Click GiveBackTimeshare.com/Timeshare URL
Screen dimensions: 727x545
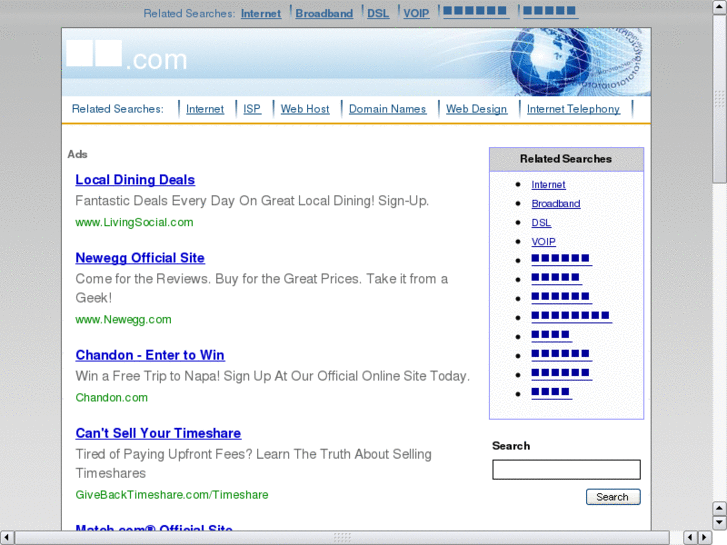[x=172, y=495]
